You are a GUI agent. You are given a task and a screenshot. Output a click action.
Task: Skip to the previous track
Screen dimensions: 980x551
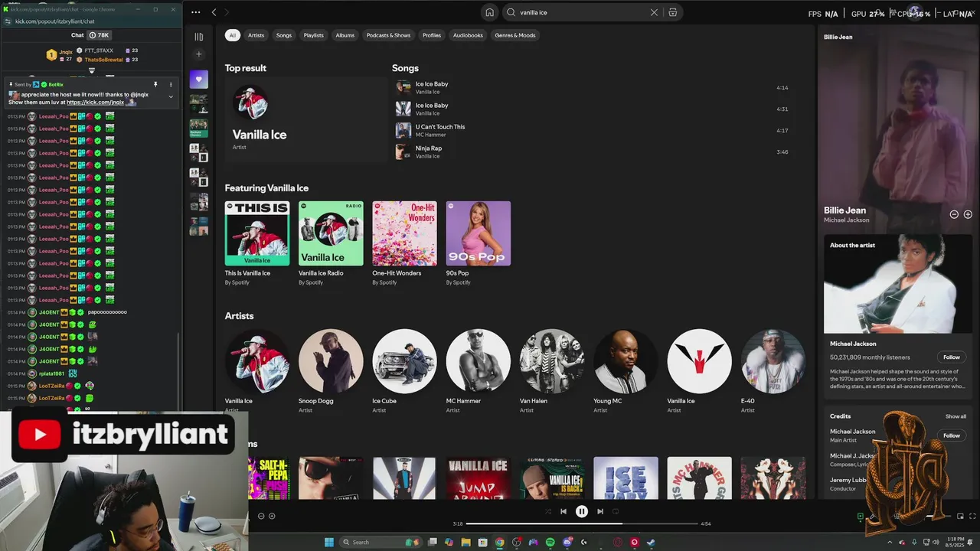563,511
